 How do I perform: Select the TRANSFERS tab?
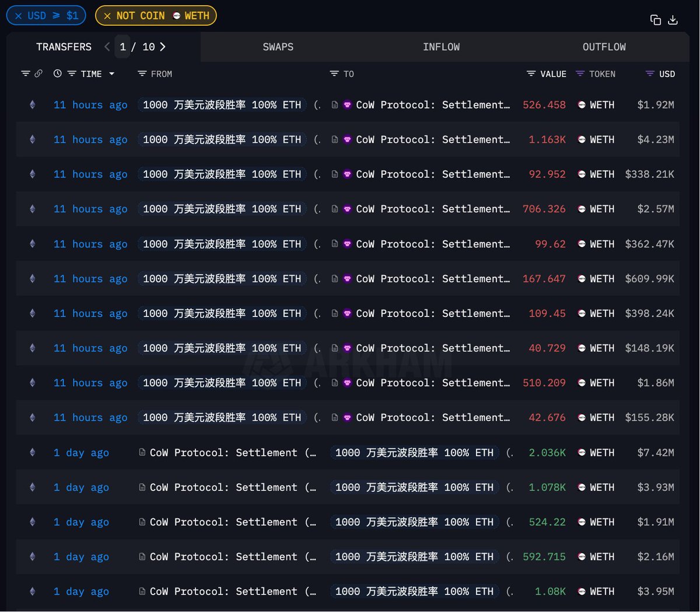coord(64,47)
